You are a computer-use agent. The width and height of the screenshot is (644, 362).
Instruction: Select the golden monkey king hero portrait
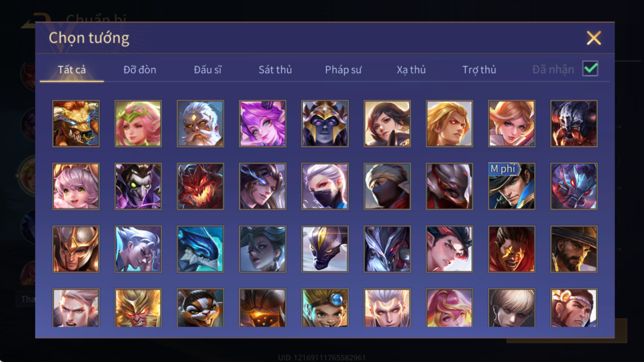(138, 308)
